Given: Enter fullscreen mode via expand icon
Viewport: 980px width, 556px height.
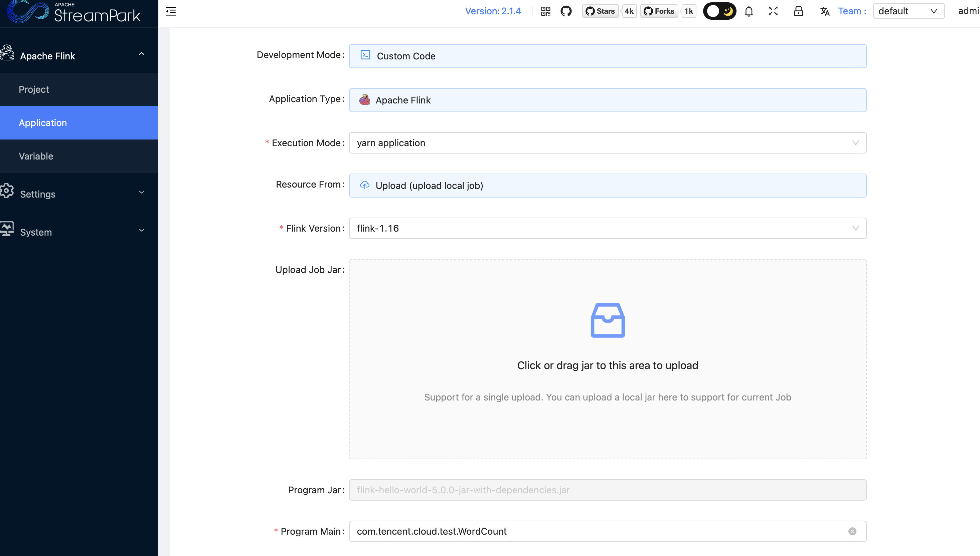Looking at the screenshot, I should 773,11.
